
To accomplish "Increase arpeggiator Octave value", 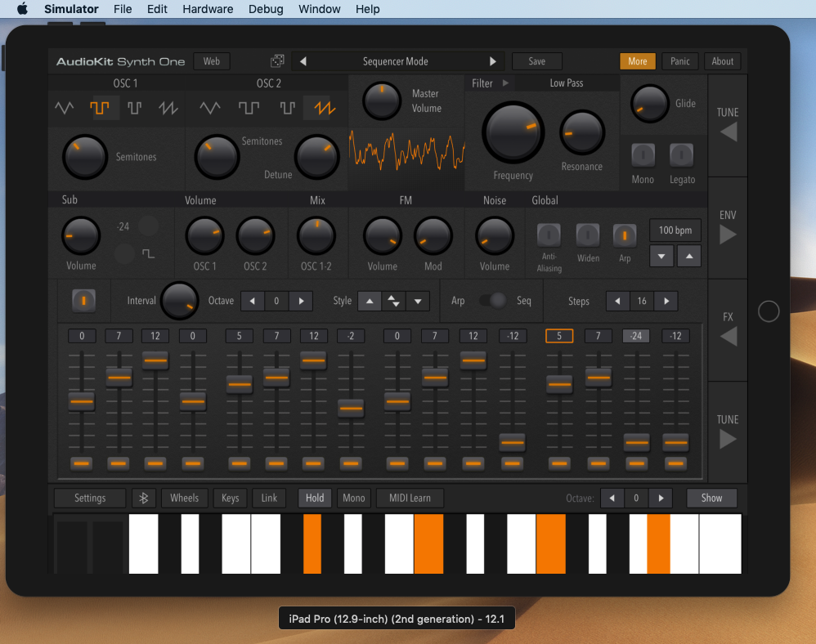I will tap(301, 302).
